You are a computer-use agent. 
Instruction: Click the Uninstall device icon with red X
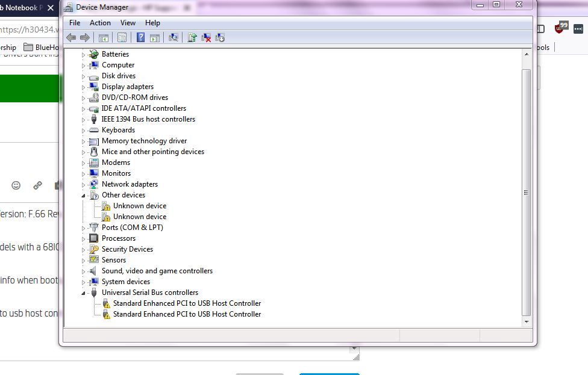point(206,37)
